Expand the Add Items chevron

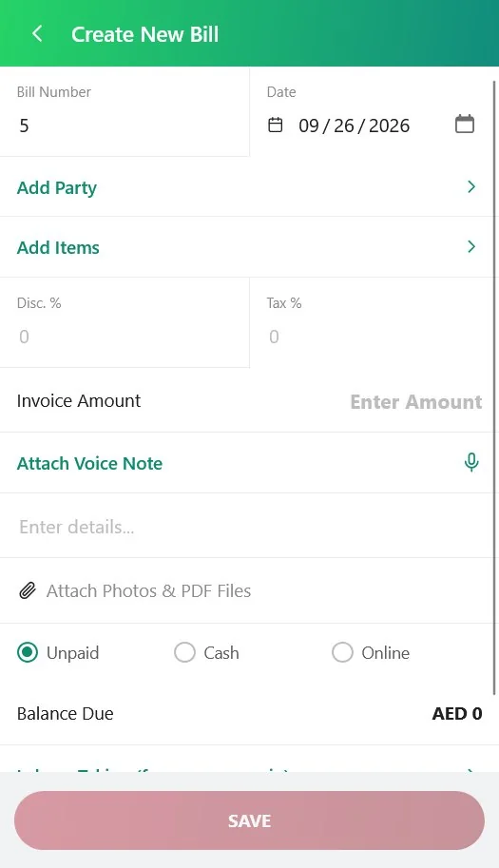[471, 247]
